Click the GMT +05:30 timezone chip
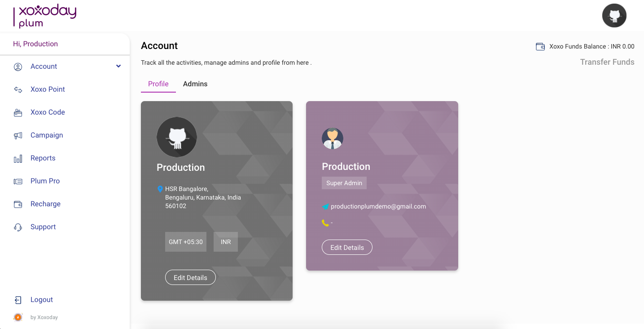Viewport: 644px width, 329px height. [186, 242]
